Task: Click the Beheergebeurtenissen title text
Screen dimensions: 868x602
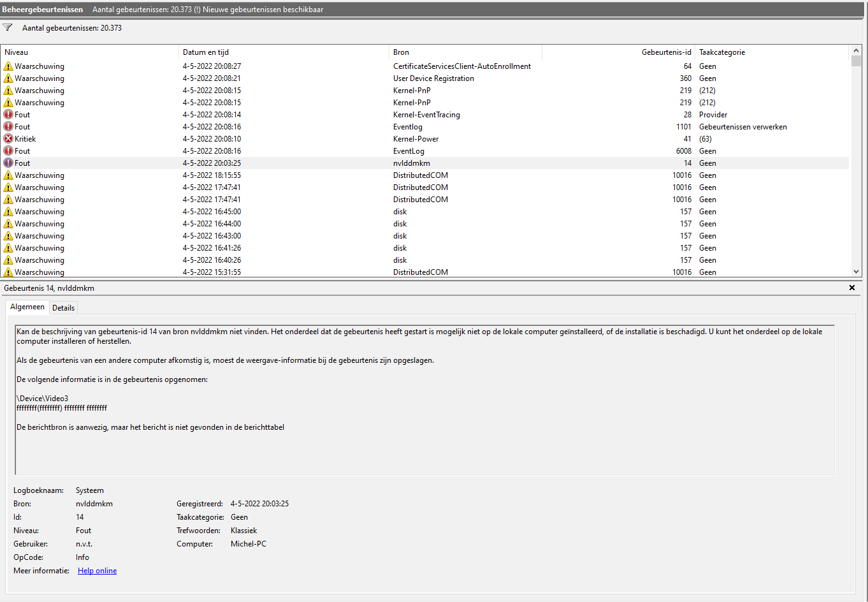Action: [x=43, y=10]
